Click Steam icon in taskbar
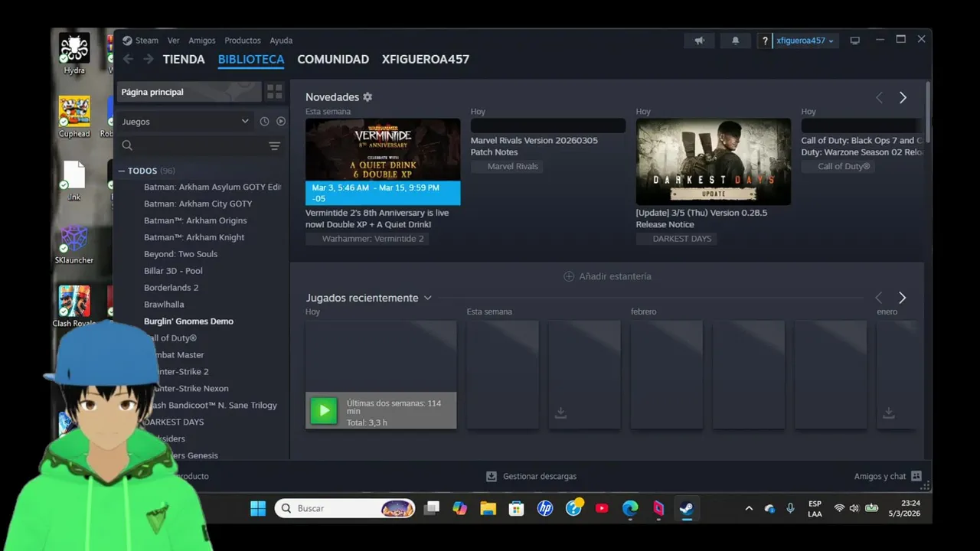980x551 pixels. (687, 508)
